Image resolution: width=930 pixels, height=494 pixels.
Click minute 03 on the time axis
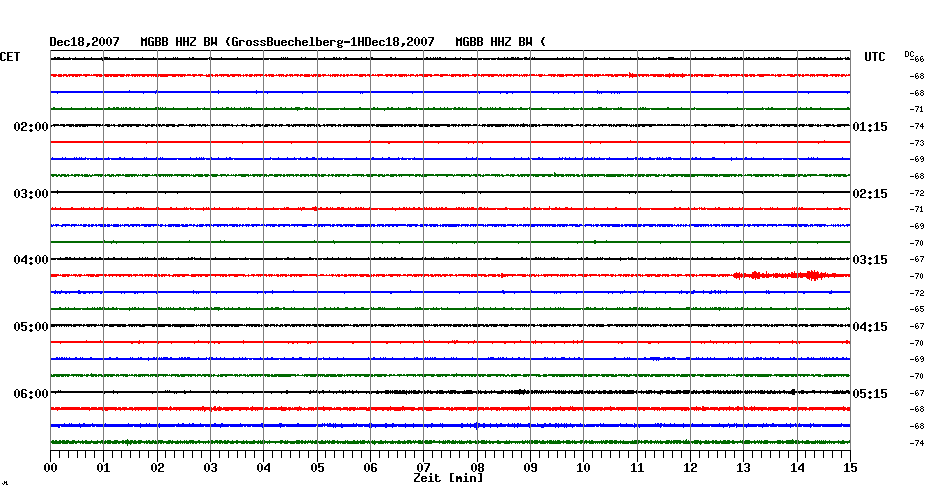pyautogui.click(x=211, y=468)
